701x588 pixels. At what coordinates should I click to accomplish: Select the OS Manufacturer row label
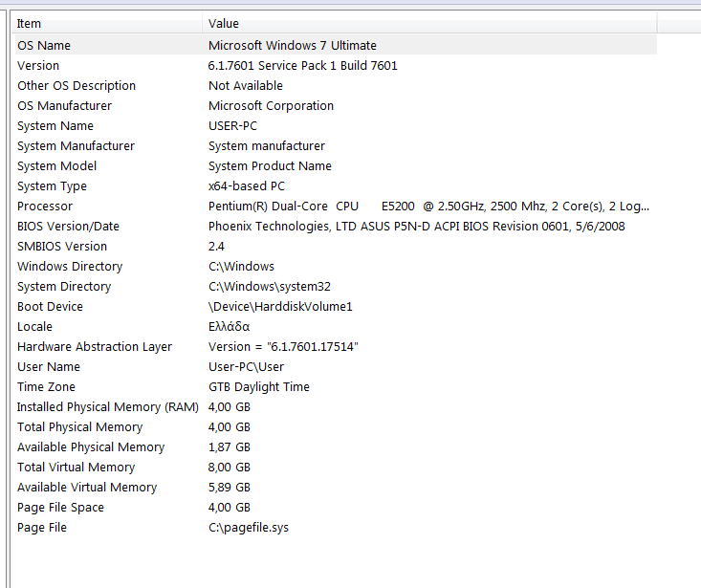pyautogui.click(x=64, y=106)
